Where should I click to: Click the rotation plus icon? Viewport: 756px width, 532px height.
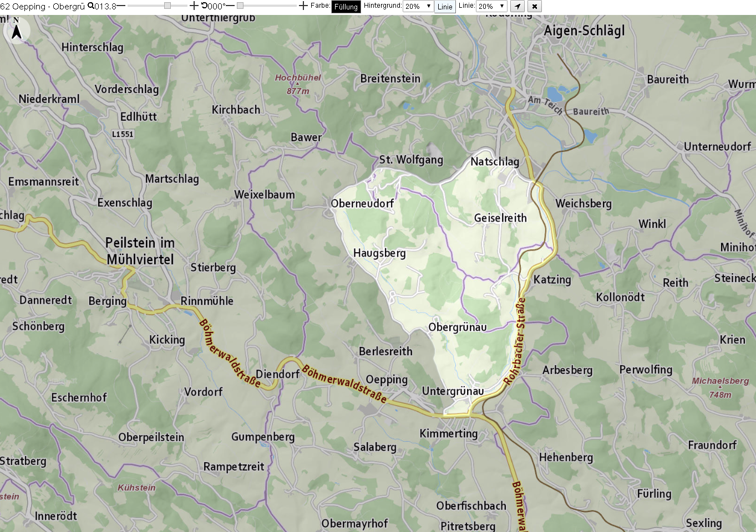pos(303,6)
